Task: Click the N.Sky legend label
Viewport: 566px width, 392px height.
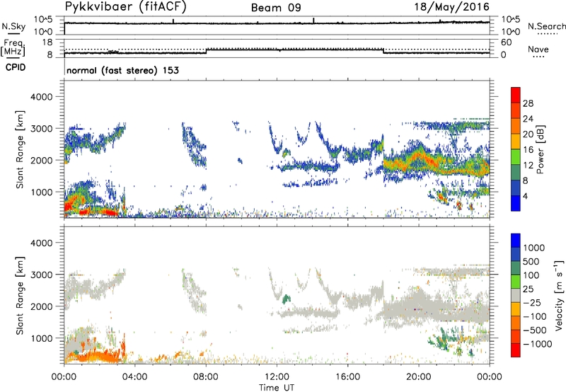Action: 13,26
